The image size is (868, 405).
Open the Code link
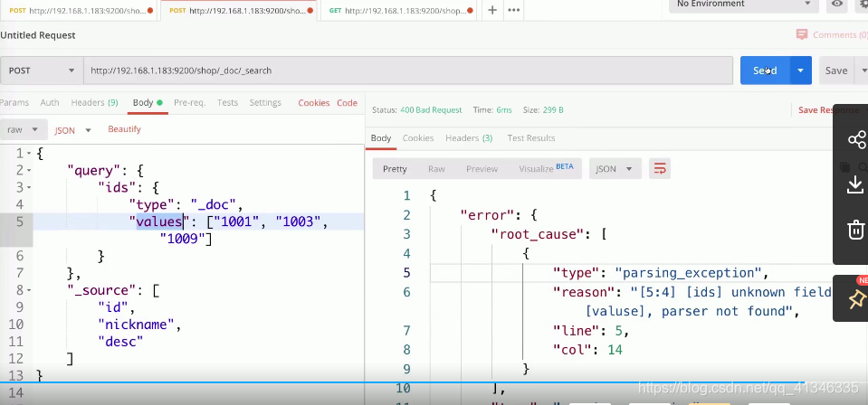click(347, 102)
